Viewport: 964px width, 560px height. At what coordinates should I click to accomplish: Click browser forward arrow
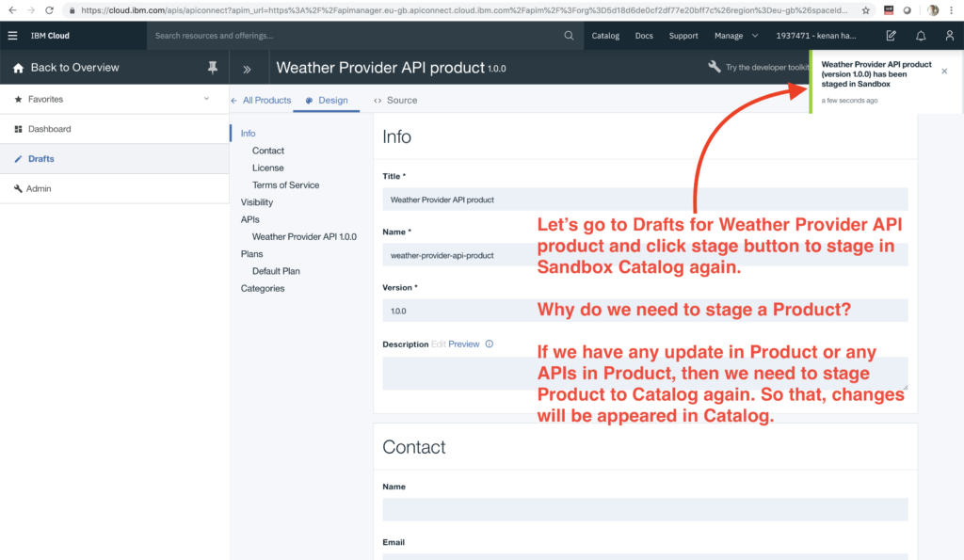31,9
